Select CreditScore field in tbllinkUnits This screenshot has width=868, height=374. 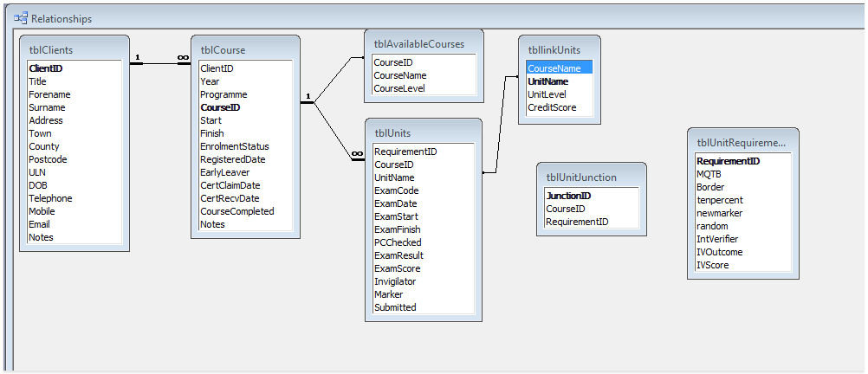coord(559,107)
